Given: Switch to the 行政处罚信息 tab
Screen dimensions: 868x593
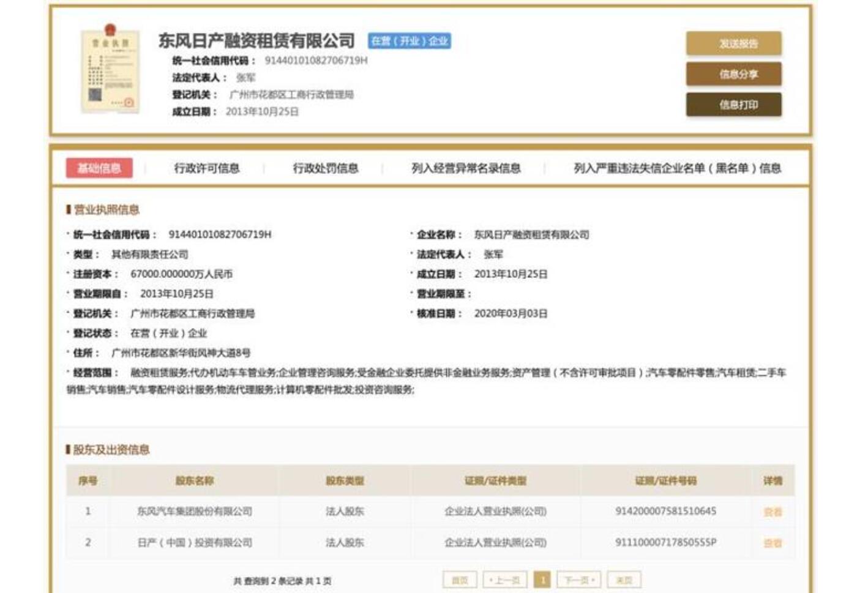Looking at the screenshot, I should tap(326, 168).
